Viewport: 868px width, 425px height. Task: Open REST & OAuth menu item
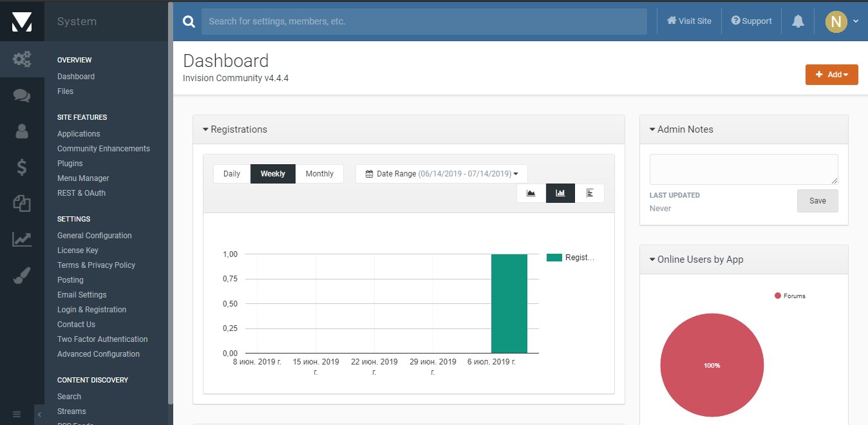click(x=81, y=193)
